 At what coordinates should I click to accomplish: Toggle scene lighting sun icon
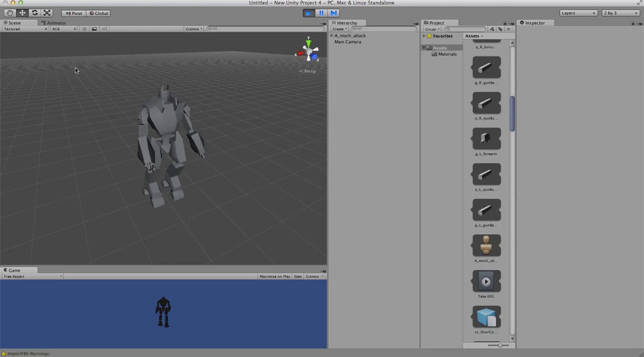[84, 29]
